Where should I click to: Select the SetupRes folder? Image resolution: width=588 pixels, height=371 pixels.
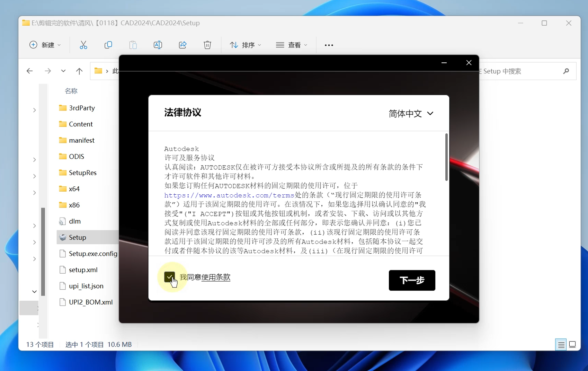[83, 173]
